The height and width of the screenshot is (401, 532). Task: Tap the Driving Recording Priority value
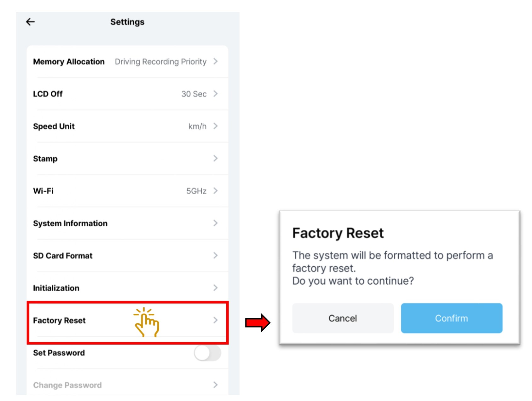(x=160, y=62)
